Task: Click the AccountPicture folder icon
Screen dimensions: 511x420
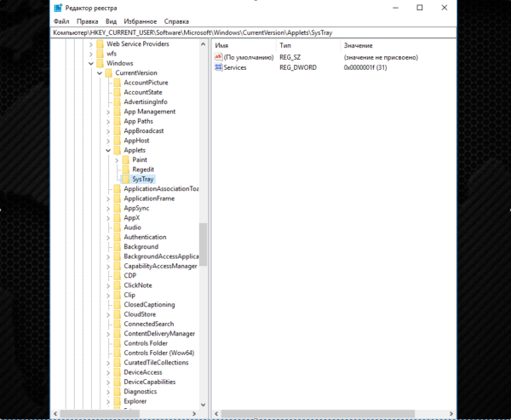Action: [117, 83]
